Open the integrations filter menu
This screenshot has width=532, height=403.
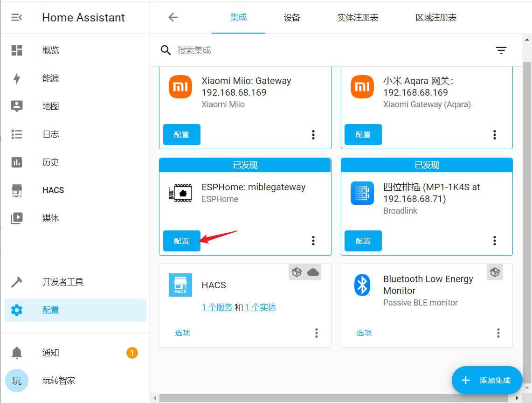(x=501, y=50)
